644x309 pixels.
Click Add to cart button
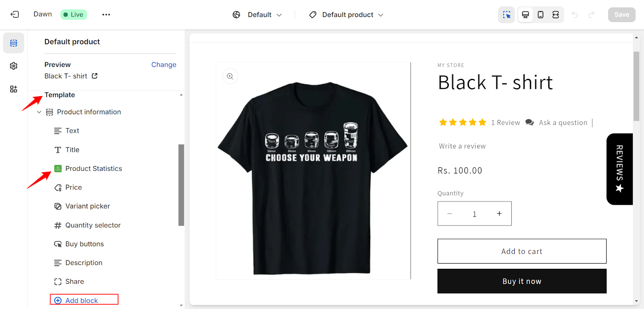click(x=522, y=251)
